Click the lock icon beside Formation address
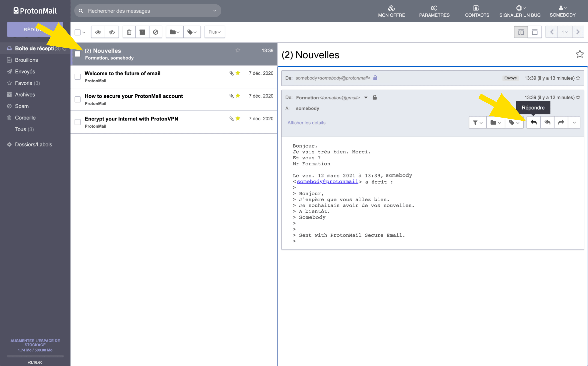Viewport: 588px width, 366px height. 374,97
